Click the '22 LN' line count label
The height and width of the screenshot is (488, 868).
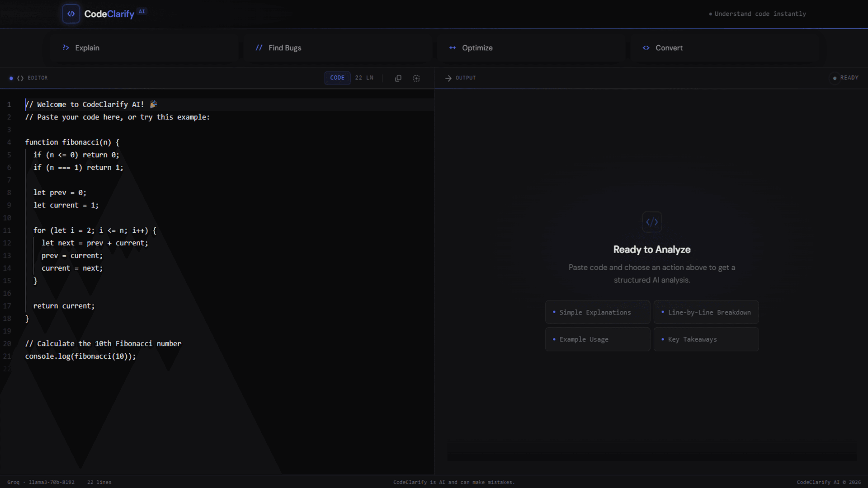click(x=364, y=78)
